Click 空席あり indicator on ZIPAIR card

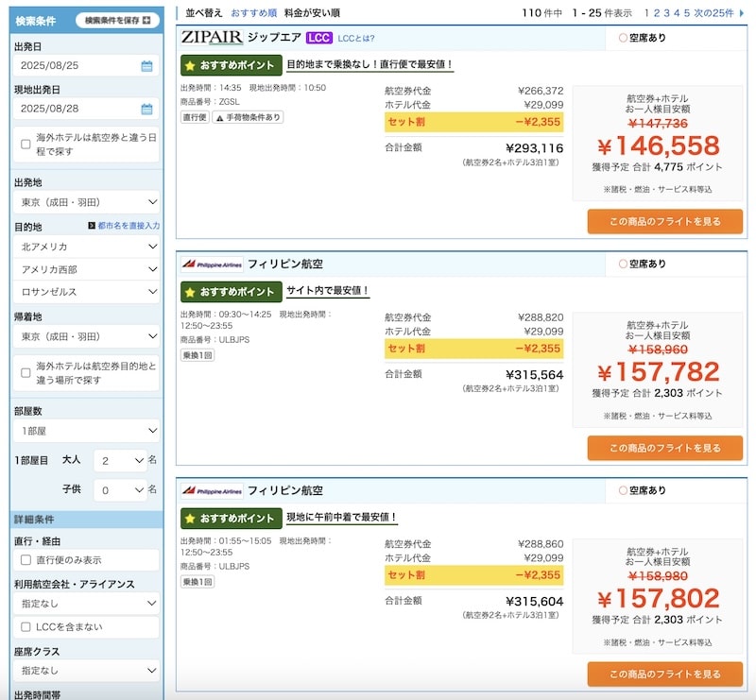tap(643, 38)
